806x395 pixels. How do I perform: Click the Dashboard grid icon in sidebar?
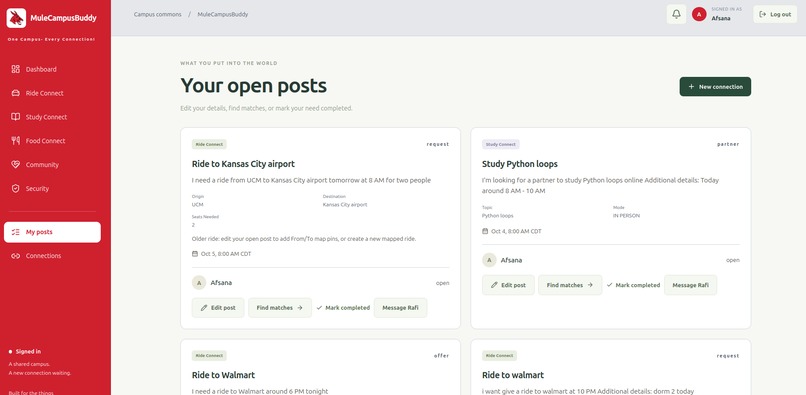15,69
